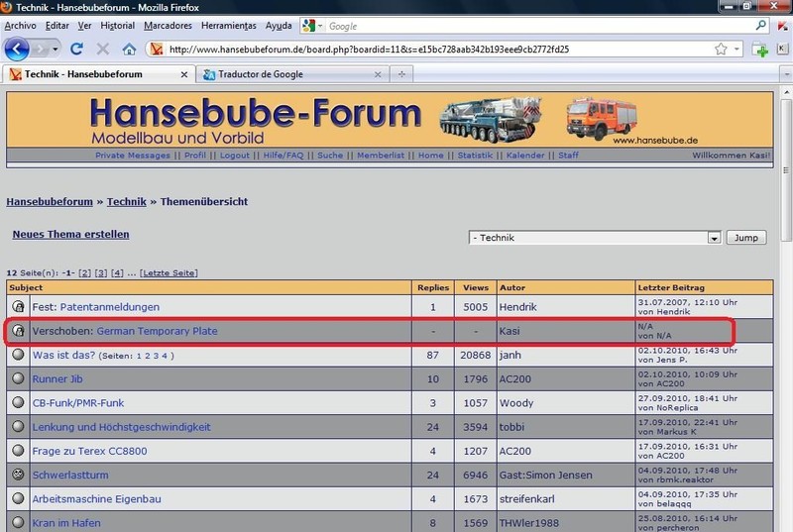Open page 3 of Was ist das? thread
Screen dimensions: 793x532
pos(156,356)
